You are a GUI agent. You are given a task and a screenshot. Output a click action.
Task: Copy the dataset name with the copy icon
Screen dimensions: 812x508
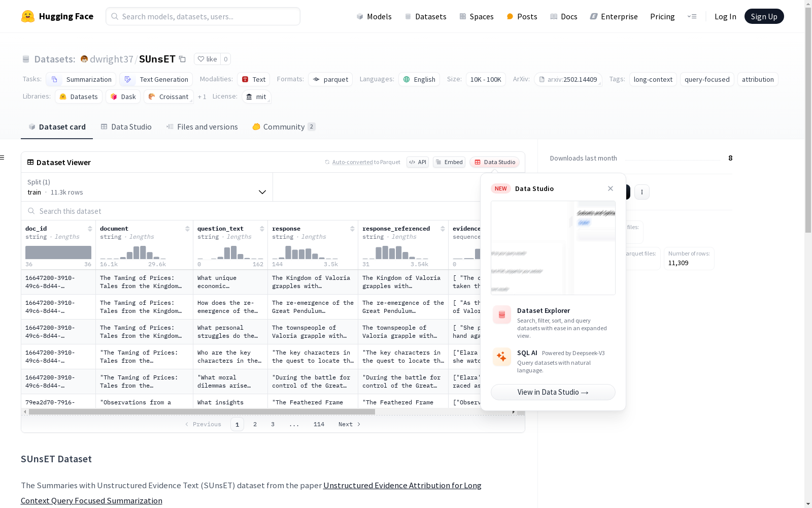click(182, 59)
